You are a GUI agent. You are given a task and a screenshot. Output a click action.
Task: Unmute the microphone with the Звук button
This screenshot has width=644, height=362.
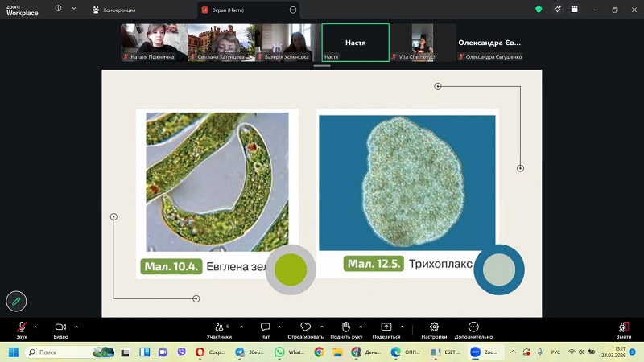point(22,327)
